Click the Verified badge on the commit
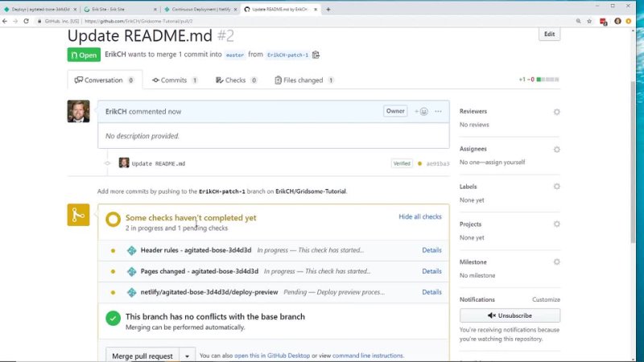 pos(402,163)
